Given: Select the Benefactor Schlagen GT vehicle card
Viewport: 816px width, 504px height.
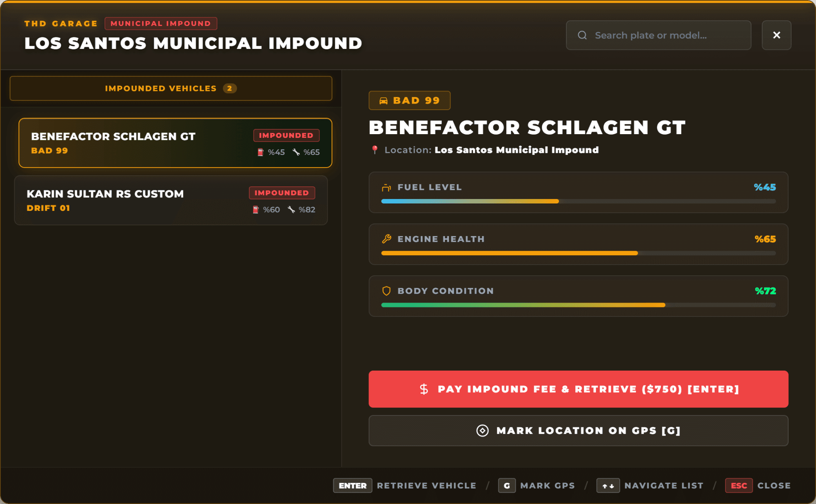Looking at the screenshot, I should [175, 143].
